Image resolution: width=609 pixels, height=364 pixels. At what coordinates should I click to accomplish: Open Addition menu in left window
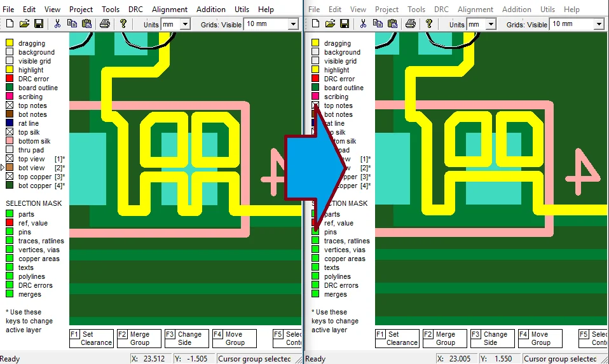(x=211, y=10)
